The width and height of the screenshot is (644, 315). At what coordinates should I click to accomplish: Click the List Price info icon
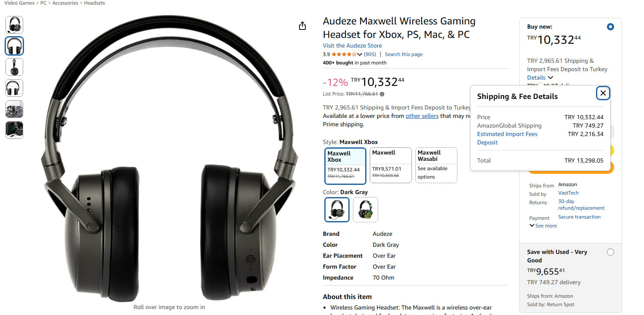382,94
